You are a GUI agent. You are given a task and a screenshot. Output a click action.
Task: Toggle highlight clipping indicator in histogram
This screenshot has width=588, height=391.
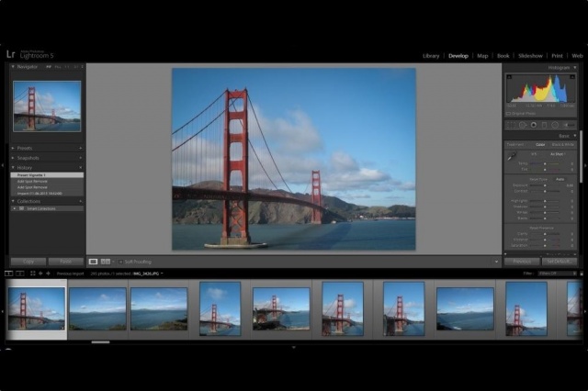pos(572,77)
